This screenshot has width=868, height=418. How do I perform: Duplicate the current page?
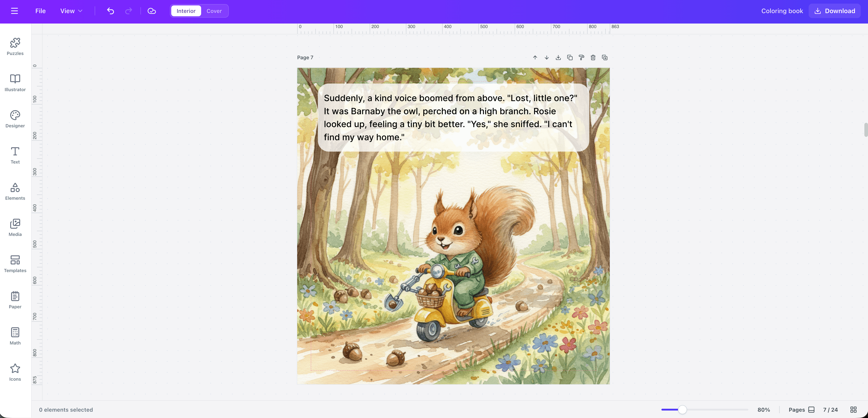click(x=570, y=57)
